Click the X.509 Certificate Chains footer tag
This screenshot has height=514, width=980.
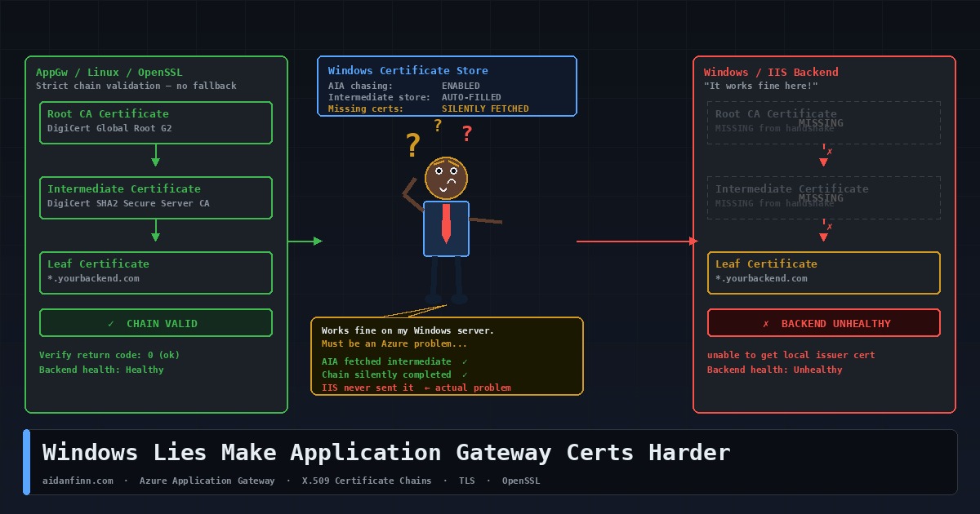coord(367,481)
